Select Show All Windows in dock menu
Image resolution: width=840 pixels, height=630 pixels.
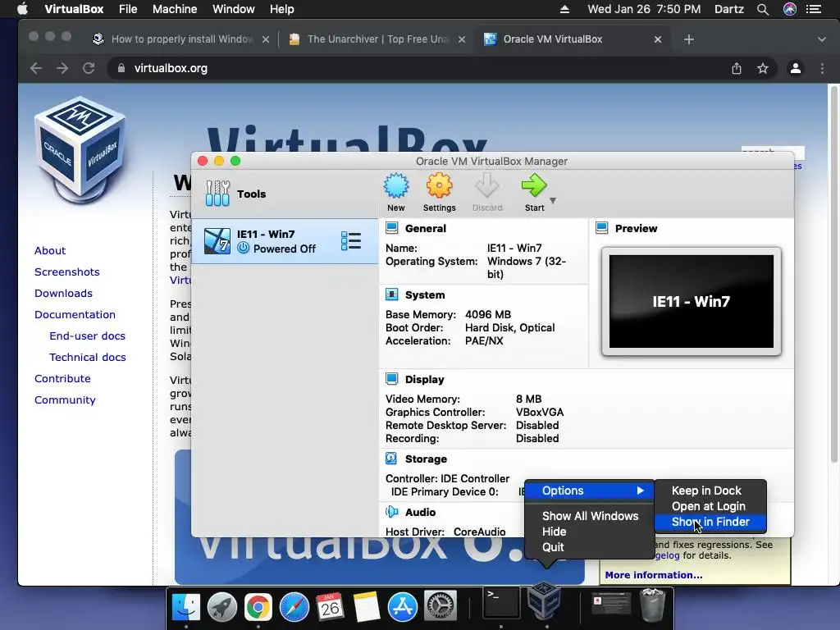click(x=589, y=516)
